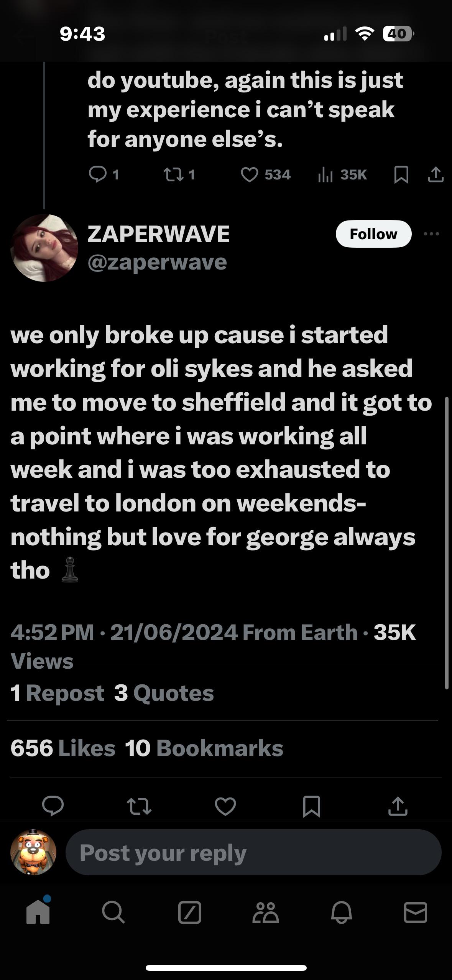Reply to the post via comment bubble
Image resolution: width=452 pixels, height=980 pixels.
click(53, 806)
